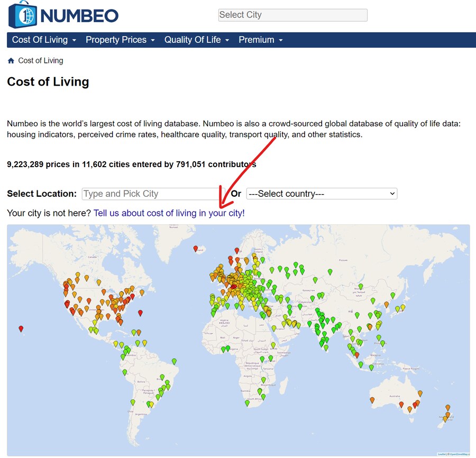Image resolution: width=476 pixels, height=458 pixels.
Task: Expand the Quality Of Life menu
Action: [x=196, y=40]
